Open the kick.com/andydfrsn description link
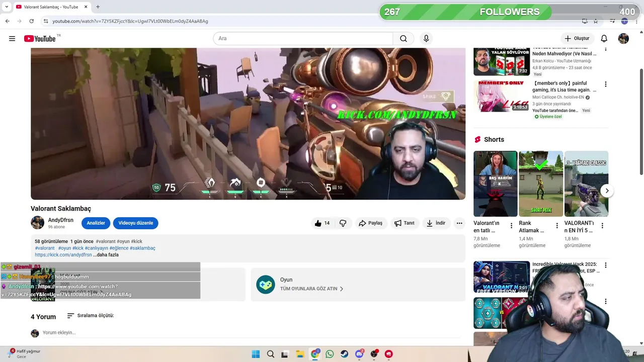Screen dimensions: 644x362 click(63, 255)
